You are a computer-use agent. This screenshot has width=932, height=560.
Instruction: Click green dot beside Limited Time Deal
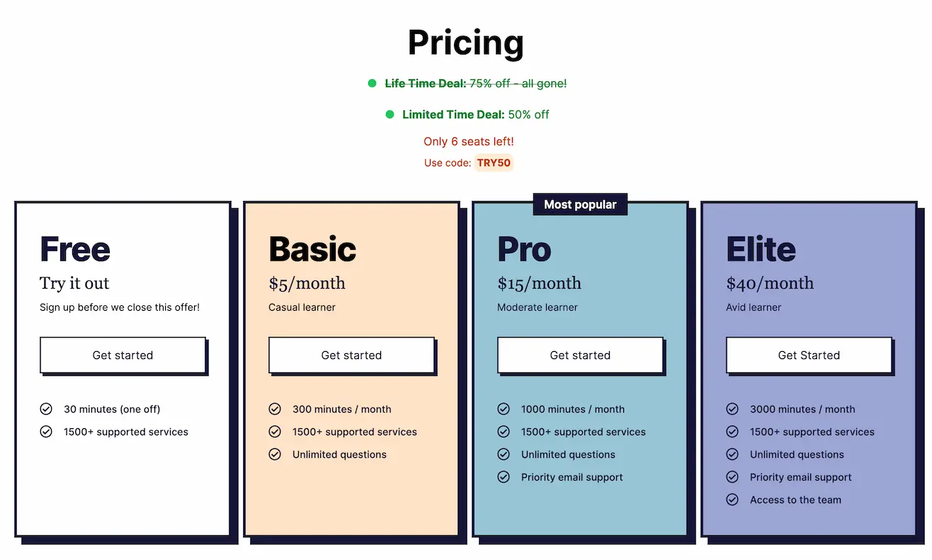pos(390,115)
